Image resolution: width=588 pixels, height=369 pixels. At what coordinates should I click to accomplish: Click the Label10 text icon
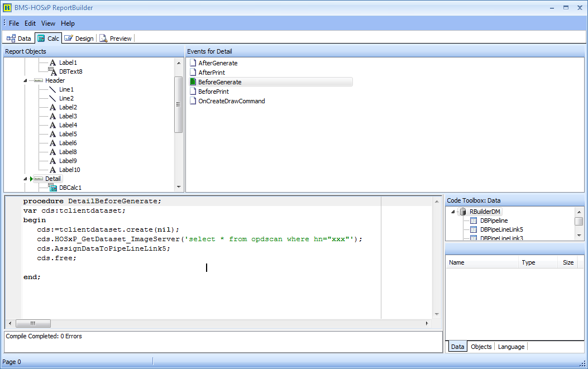53,170
